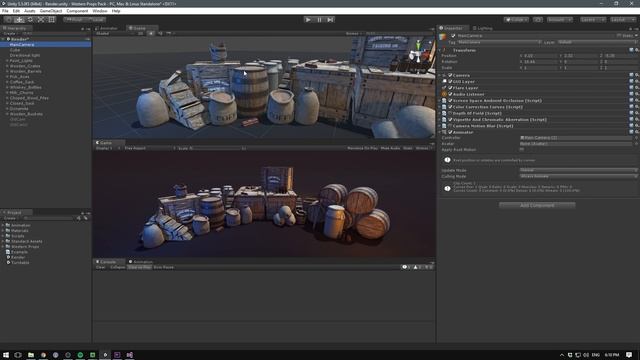Open the Tag dropdown in Inspector
640x360 pixels.
tap(500, 42)
